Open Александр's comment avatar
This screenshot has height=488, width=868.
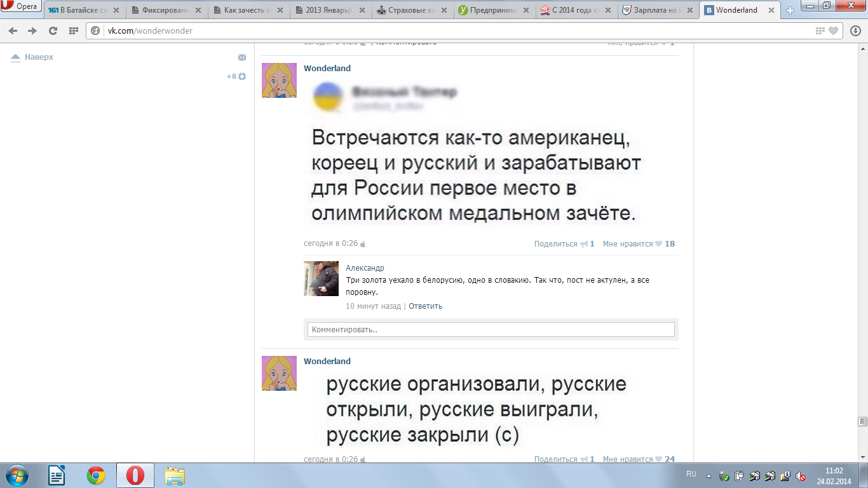click(321, 278)
